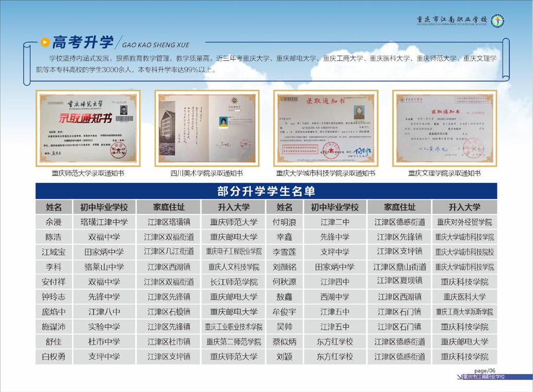Screen dimensions: 533x392
Task: Click the university cell 重庆医科大学
Action: coord(465,297)
